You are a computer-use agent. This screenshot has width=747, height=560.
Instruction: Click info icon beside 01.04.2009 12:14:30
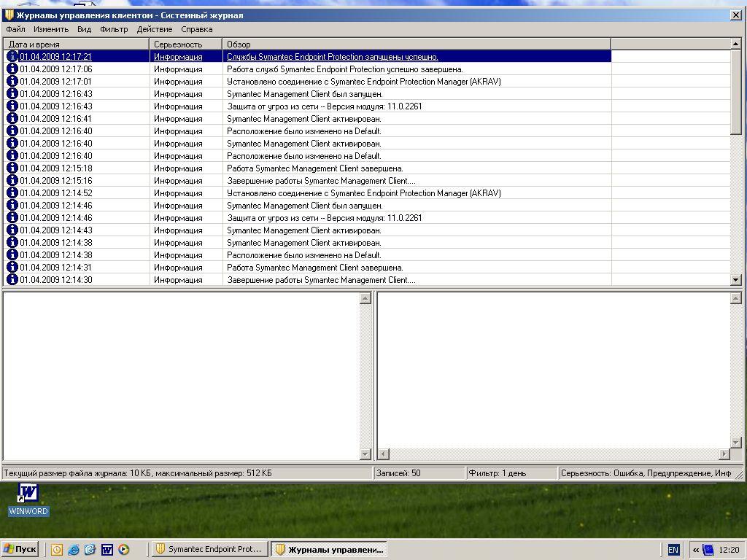[x=12, y=279]
